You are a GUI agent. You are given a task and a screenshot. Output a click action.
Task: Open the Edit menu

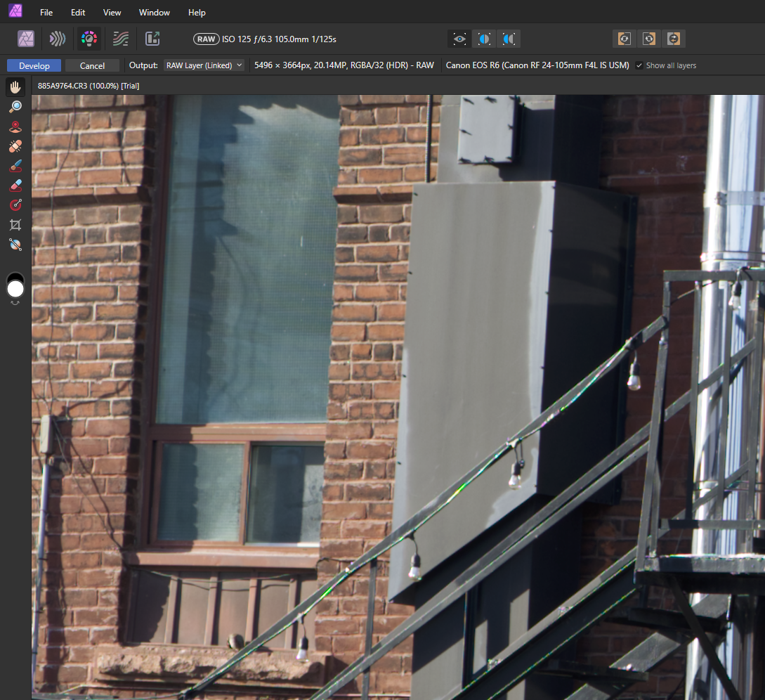pos(78,12)
